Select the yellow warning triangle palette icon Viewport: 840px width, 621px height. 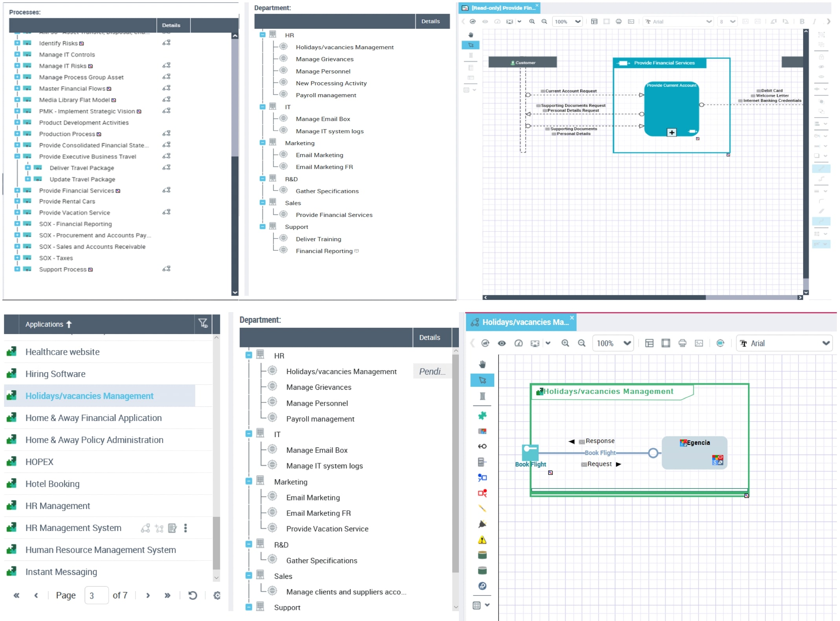click(482, 540)
